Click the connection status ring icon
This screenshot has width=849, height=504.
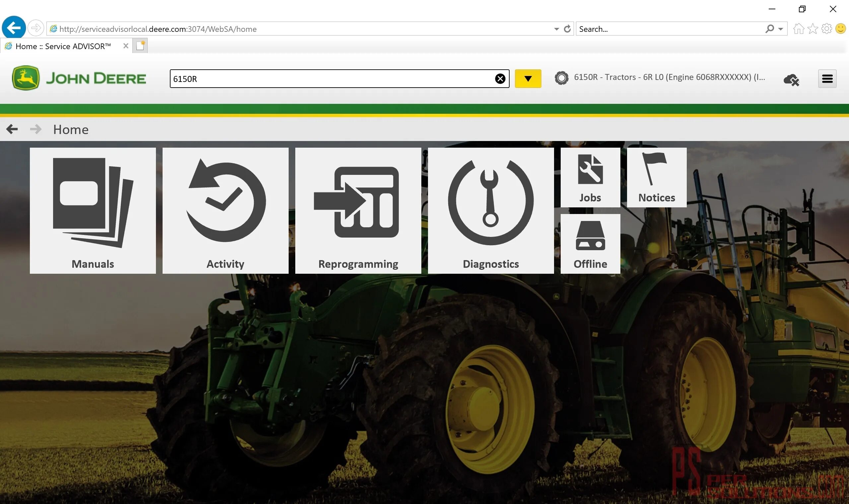(561, 78)
